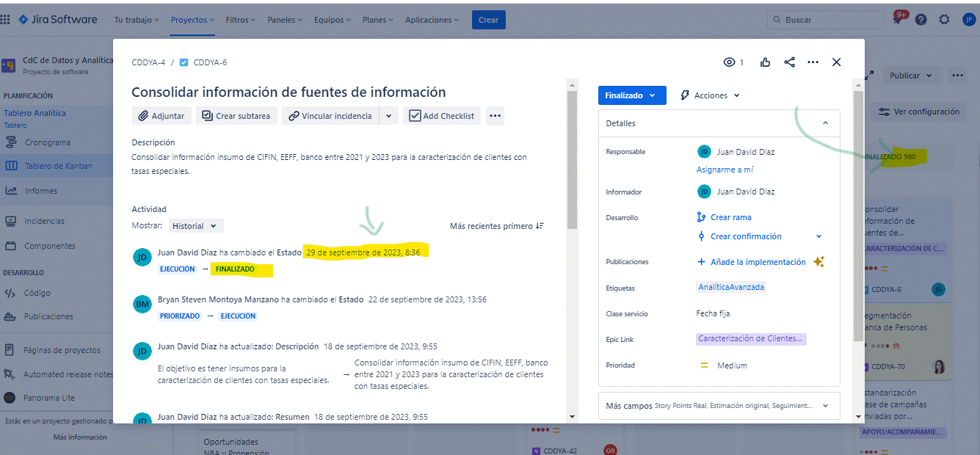This screenshot has width=980, height=455.
Task: Click the Vincular incidencia button
Action: coord(331,116)
